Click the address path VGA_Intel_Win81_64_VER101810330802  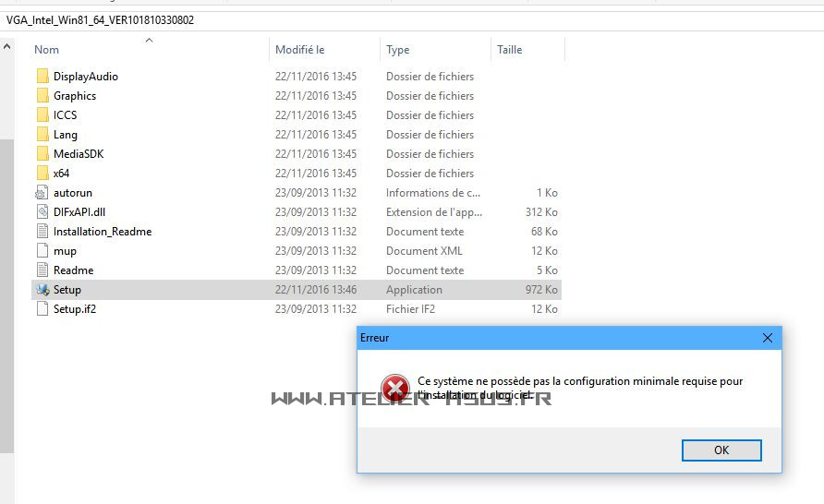pyautogui.click(x=100, y=20)
